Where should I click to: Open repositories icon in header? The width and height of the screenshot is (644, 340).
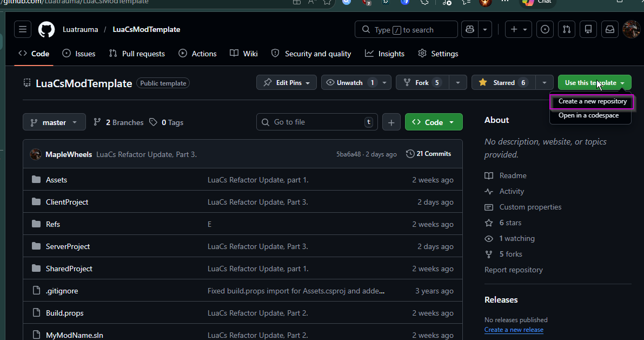(x=588, y=30)
